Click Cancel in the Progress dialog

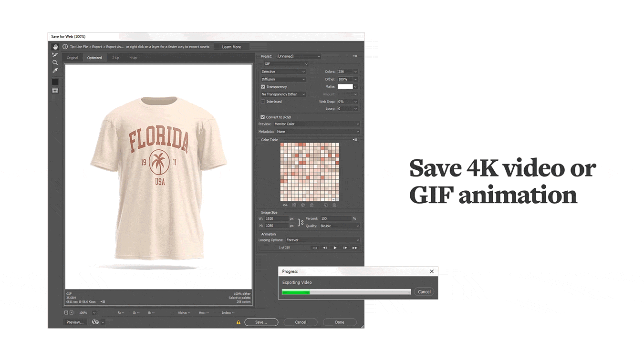tap(424, 292)
